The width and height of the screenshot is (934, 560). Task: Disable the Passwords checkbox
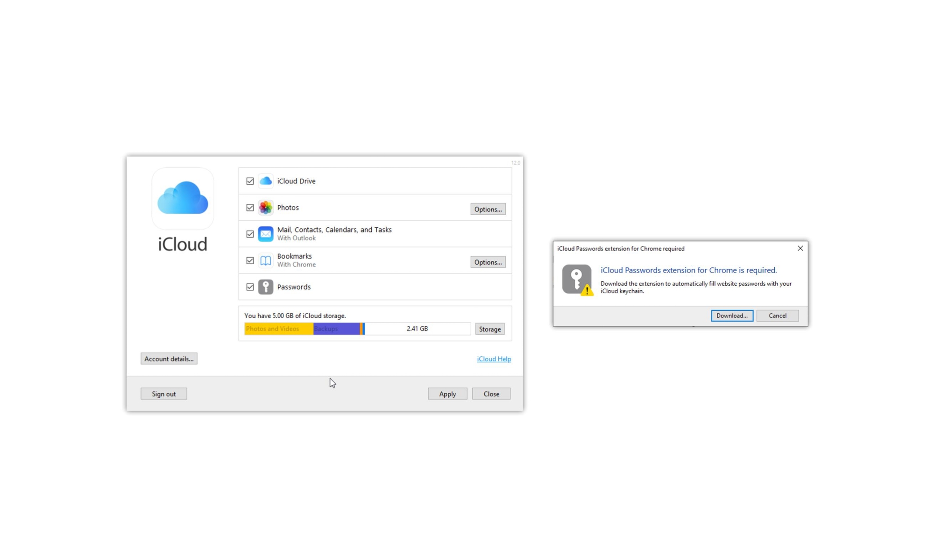(x=250, y=287)
